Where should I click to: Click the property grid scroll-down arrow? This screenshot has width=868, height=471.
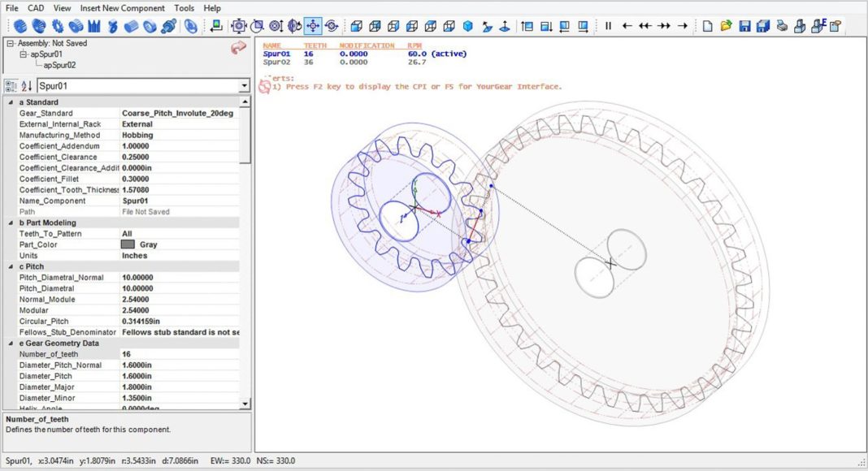coord(245,404)
